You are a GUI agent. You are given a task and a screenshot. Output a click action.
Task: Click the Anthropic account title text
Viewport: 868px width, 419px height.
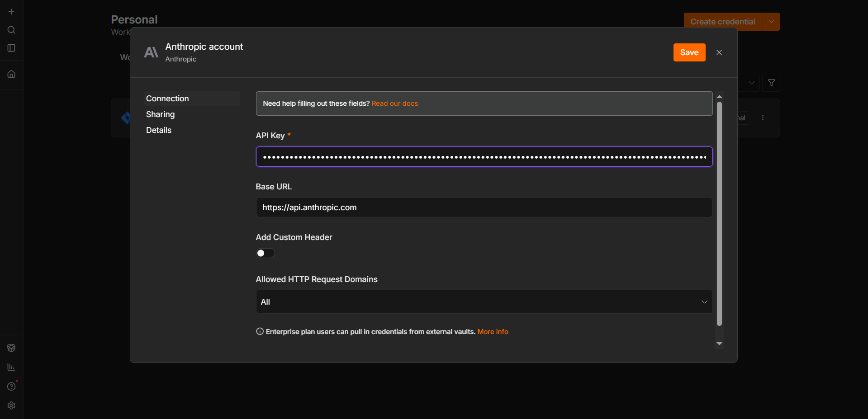tap(204, 47)
